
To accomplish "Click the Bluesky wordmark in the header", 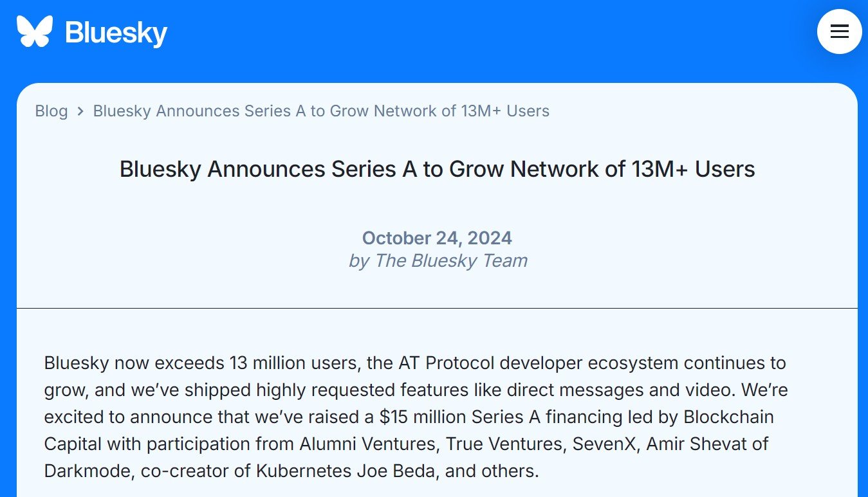I will point(116,32).
